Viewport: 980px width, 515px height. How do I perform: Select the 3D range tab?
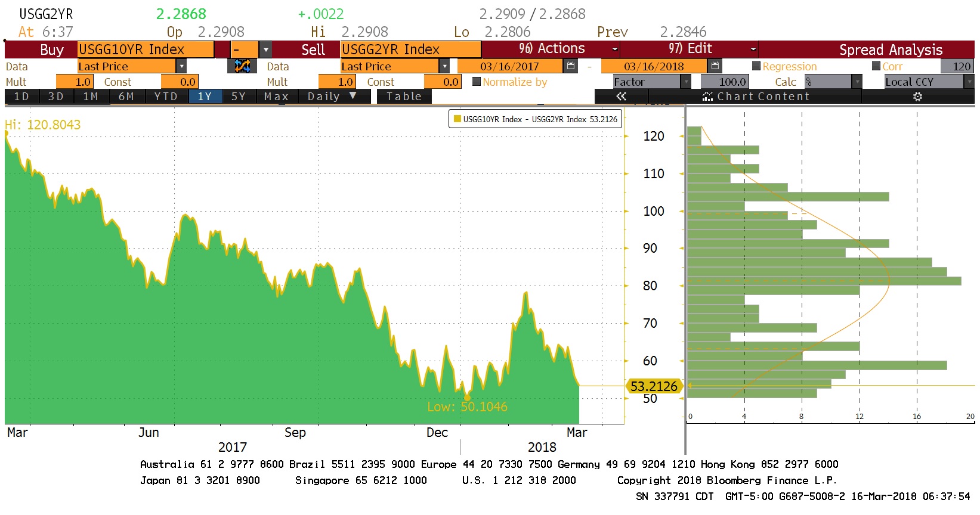56,97
